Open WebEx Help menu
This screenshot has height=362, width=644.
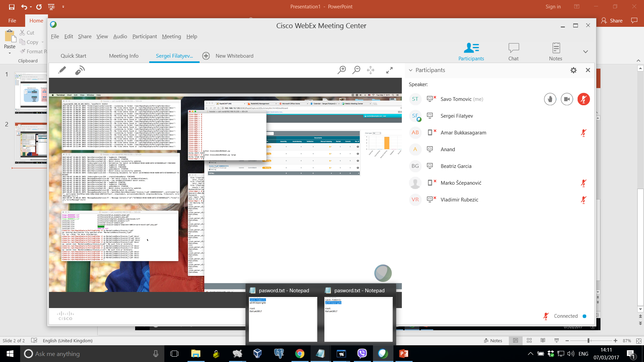coord(192,37)
